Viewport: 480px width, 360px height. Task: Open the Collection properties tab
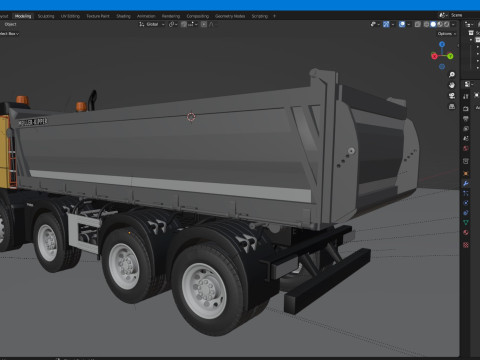[466, 161]
